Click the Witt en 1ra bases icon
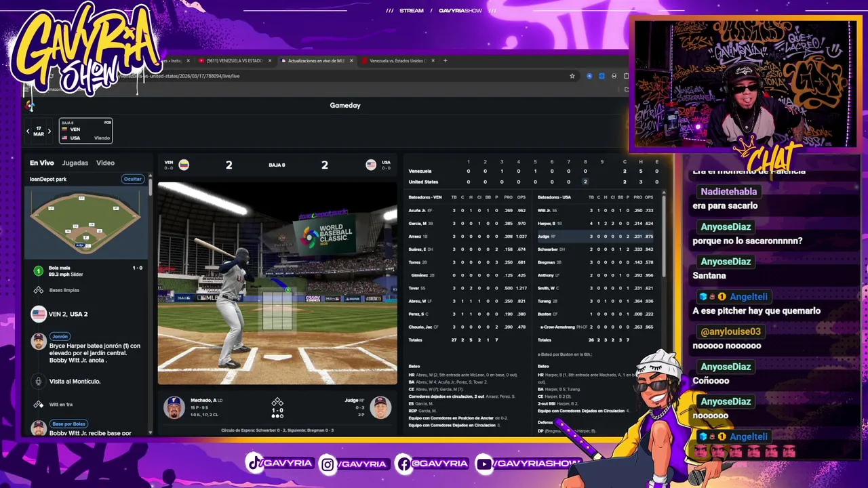This screenshot has width=868, height=488. (39, 405)
